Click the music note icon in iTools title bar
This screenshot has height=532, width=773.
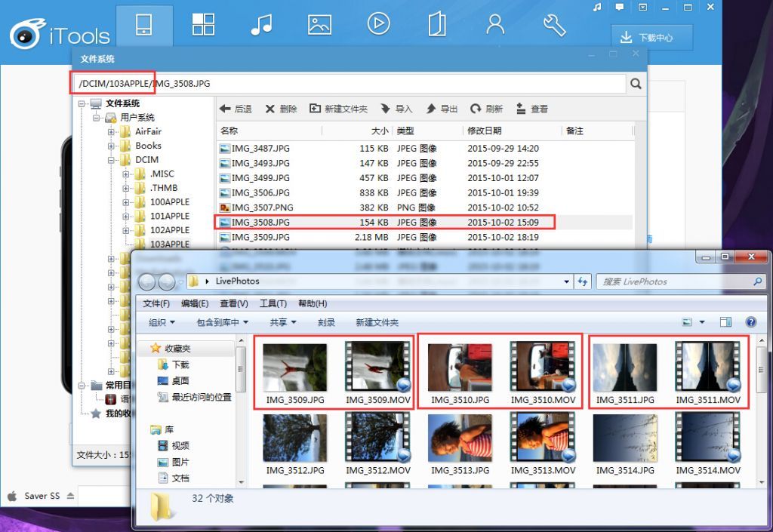(x=598, y=7)
